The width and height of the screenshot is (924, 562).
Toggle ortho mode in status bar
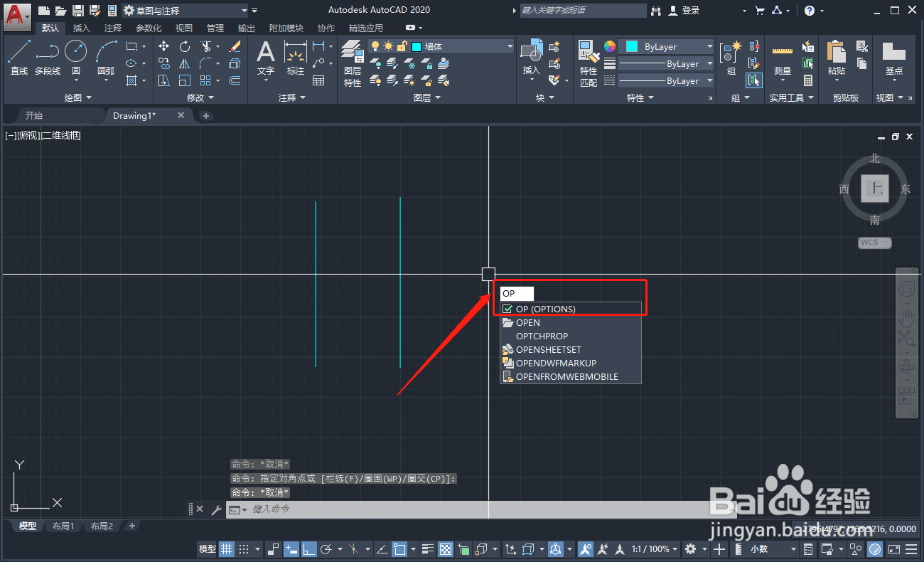click(x=309, y=548)
